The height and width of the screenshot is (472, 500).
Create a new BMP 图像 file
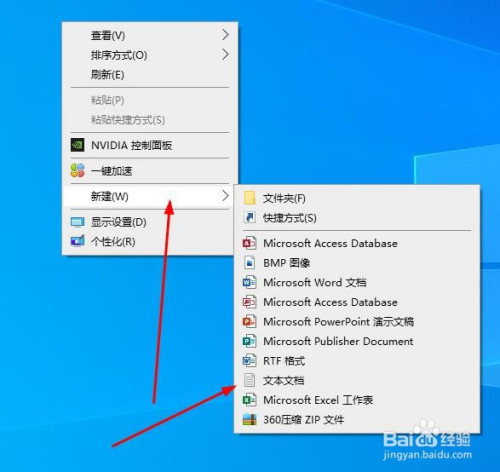click(x=357, y=263)
